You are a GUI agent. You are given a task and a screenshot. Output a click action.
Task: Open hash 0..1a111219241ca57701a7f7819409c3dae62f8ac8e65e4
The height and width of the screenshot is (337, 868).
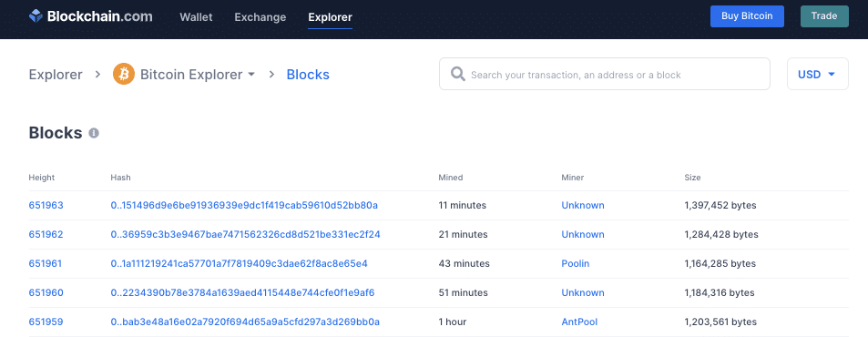(240, 263)
